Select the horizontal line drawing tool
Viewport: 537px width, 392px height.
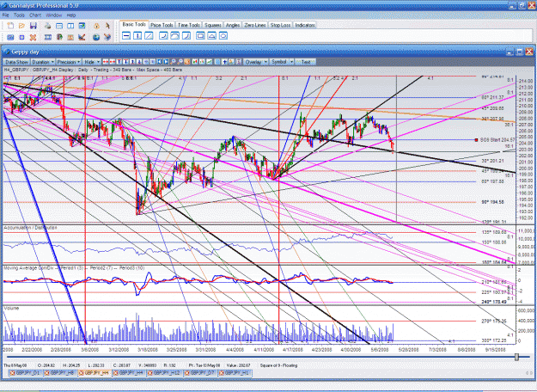coord(126,35)
